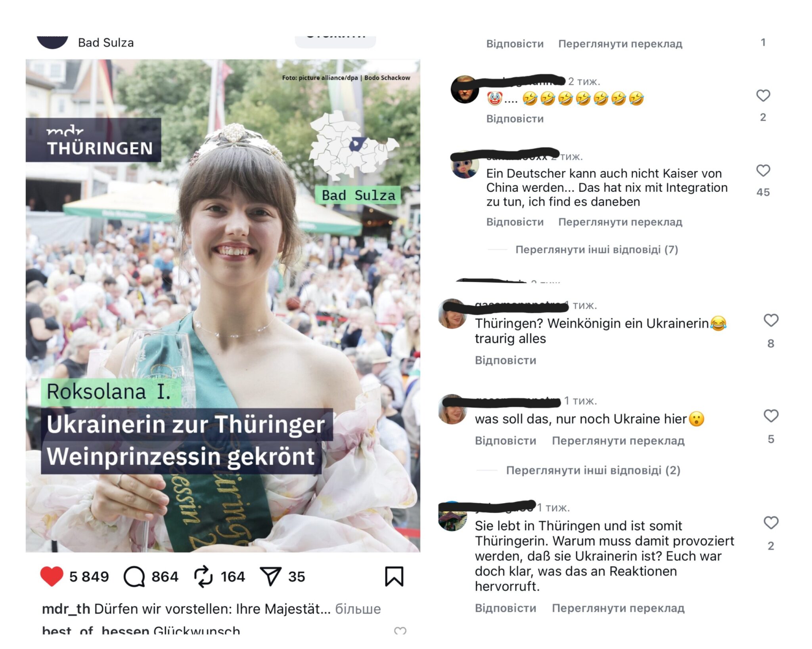Like the clown emoji comment
The width and height of the screenshot is (812, 649).
click(x=763, y=95)
